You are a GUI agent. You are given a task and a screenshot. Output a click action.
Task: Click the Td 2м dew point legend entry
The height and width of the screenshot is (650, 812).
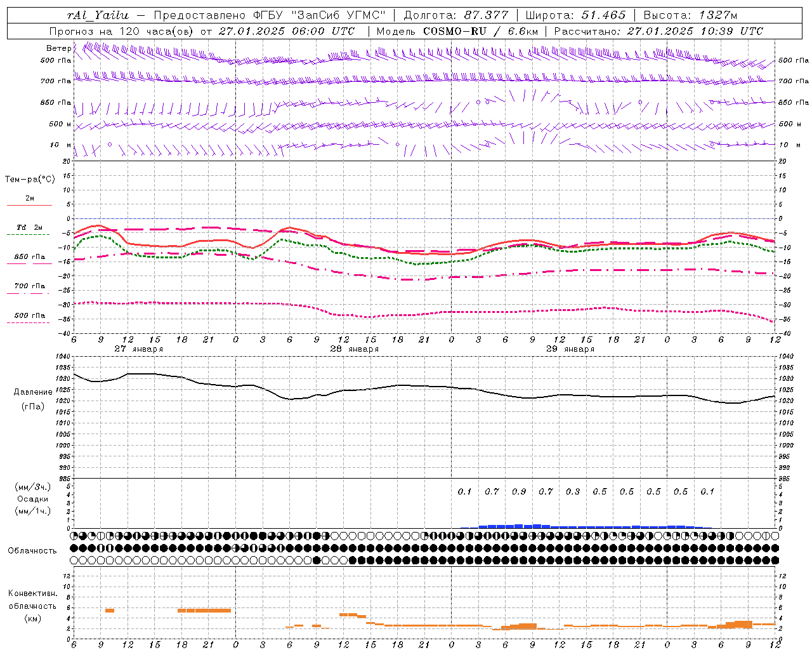point(29,227)
